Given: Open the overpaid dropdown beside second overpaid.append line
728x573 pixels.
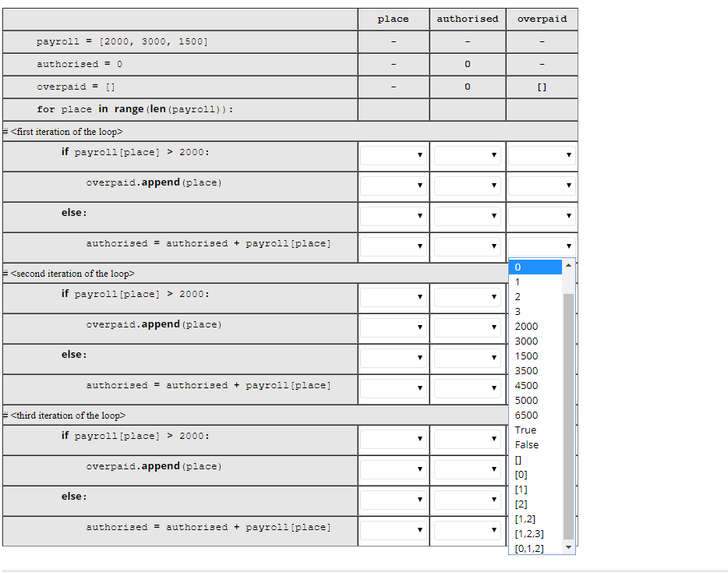Looking at the screenshot, I should [540, 327].
